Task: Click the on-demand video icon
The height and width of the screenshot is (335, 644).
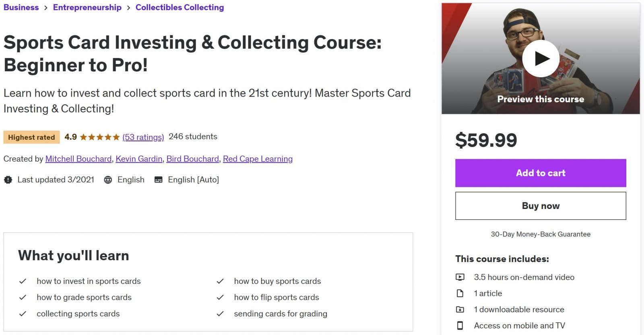Action: tap(460, 277)
